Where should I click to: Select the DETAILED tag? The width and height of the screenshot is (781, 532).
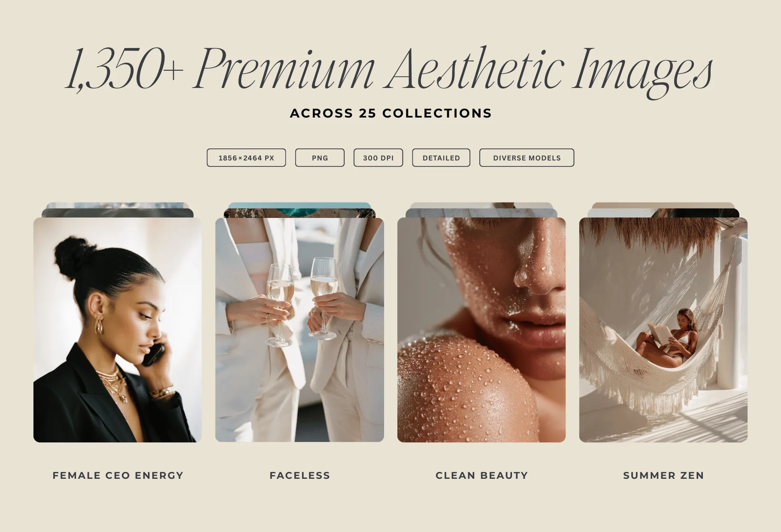pyautogui.click(x=441, y=157)
